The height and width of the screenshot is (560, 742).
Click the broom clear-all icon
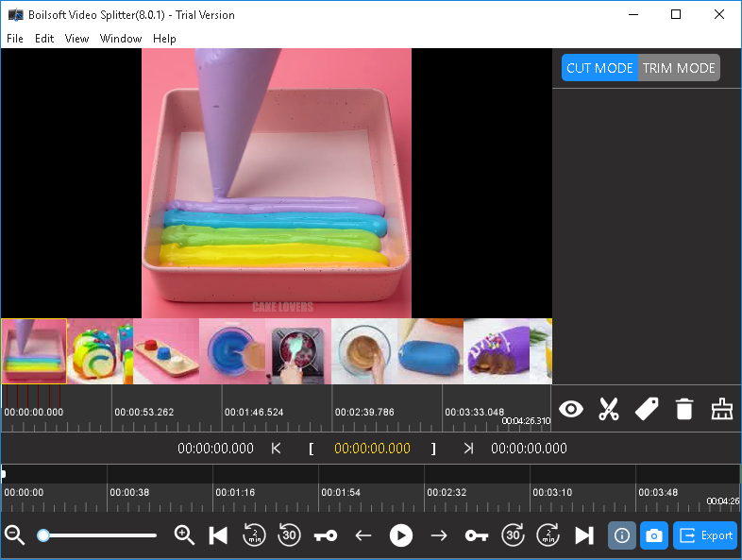tap(722, 409)
